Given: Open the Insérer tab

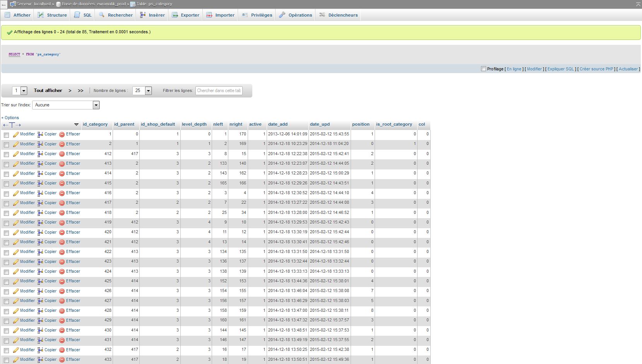Looking at the screenshot, I should pos(152,15).
